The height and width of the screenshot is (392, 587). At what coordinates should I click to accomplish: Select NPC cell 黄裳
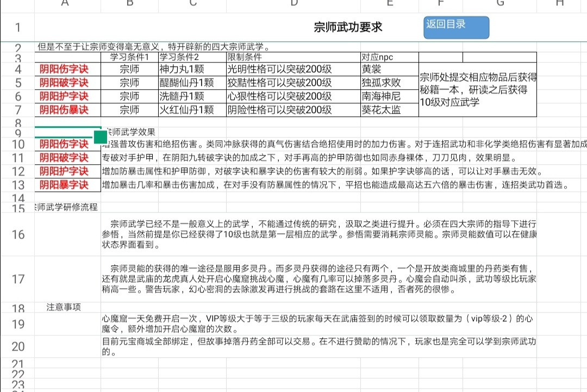pyautogui.click(x=390, y=69)
